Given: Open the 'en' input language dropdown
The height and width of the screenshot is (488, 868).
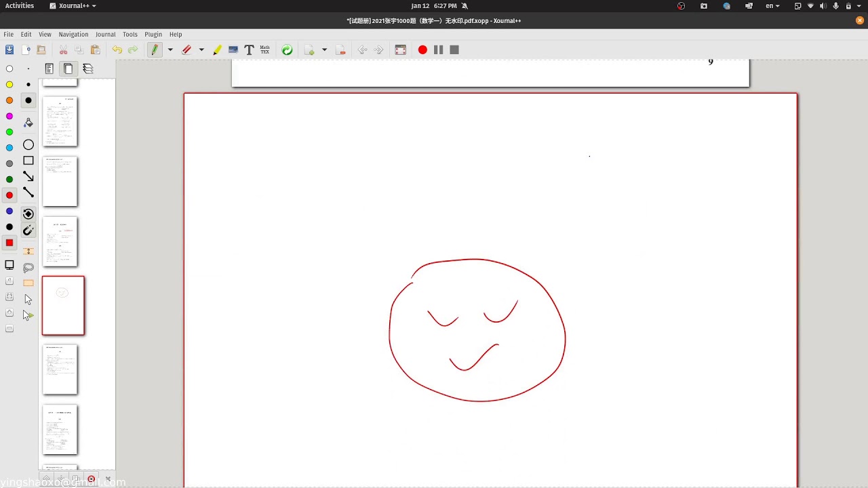Looking at the screenshot, I should [772, 5].
